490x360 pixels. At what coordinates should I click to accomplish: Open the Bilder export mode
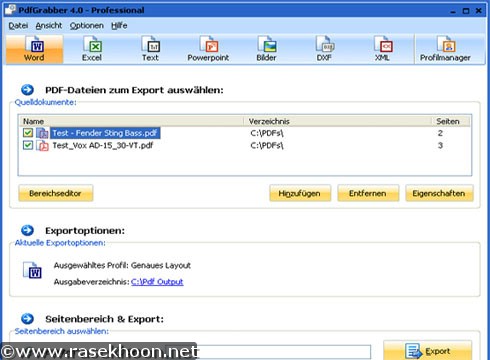coord(266,49)
